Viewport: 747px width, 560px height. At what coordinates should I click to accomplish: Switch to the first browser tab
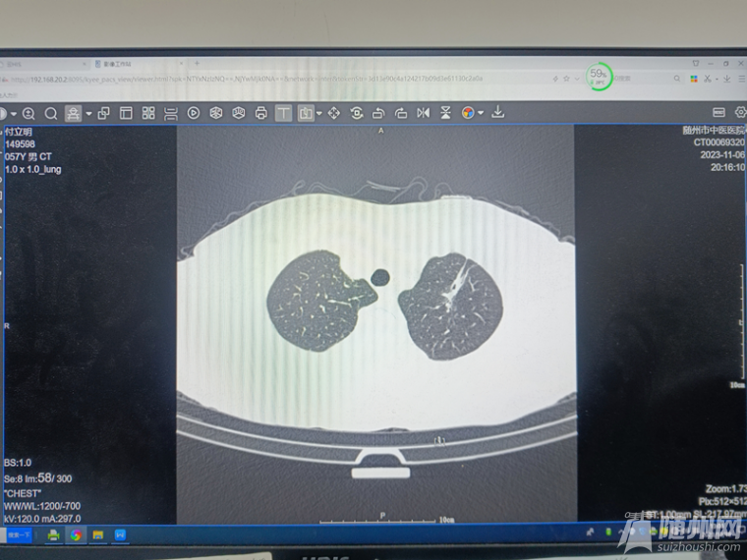43,64
